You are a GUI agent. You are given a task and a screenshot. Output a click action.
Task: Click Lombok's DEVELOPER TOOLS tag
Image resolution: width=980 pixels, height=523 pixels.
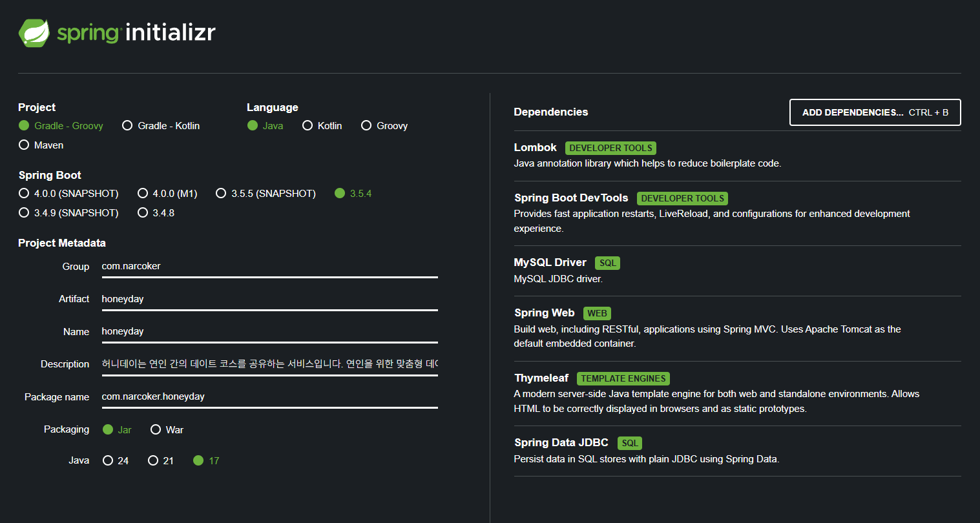point(610,148)
